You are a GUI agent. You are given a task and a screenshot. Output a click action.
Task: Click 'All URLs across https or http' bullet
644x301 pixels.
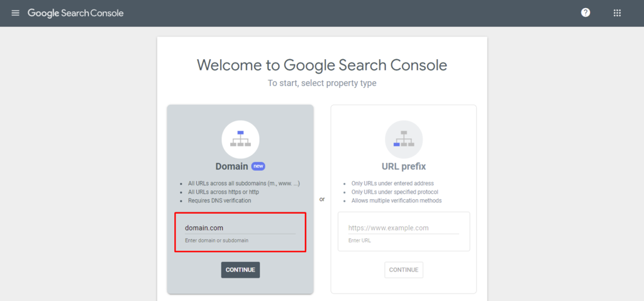223,192
